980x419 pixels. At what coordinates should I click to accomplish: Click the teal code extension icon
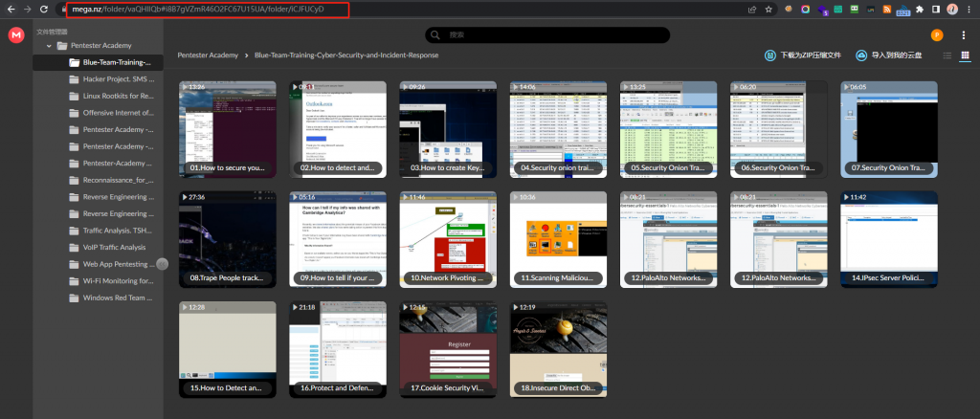pyautogui.click(x=838, y=10)
